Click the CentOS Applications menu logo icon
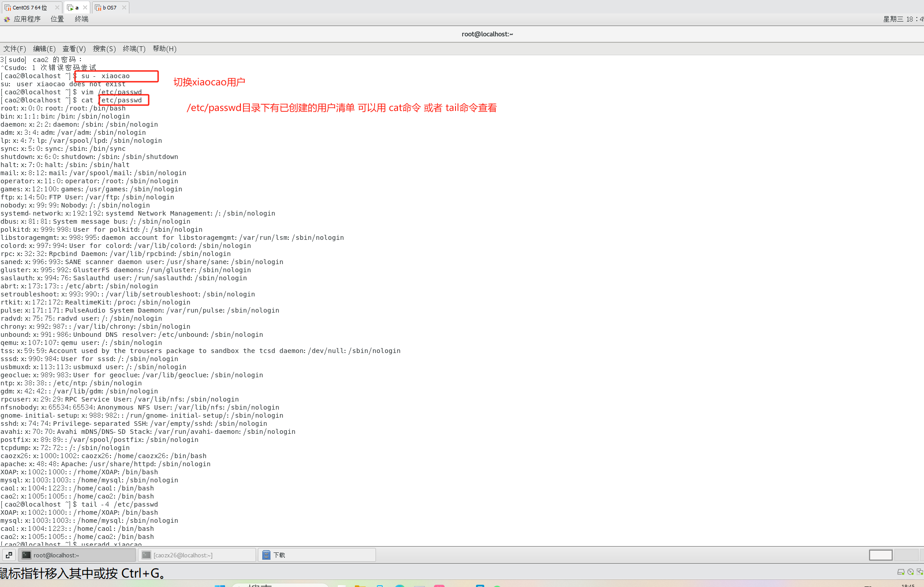The image size is (924, 587). [x=7, y=19]
